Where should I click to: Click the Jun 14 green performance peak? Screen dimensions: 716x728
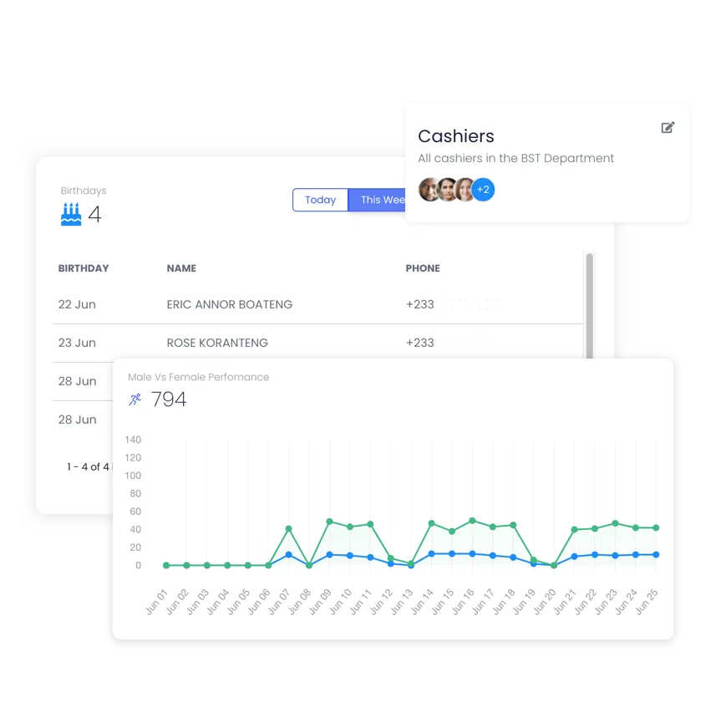[x=431, y=523]
